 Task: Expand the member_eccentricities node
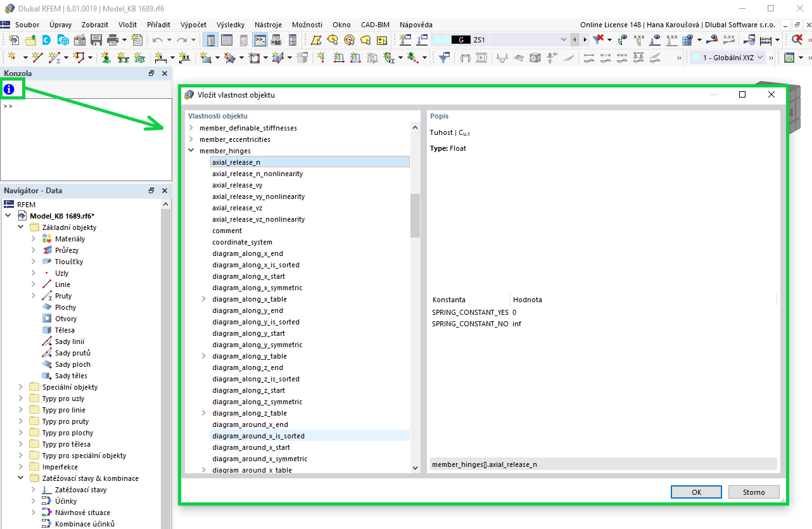pos(191,139)
